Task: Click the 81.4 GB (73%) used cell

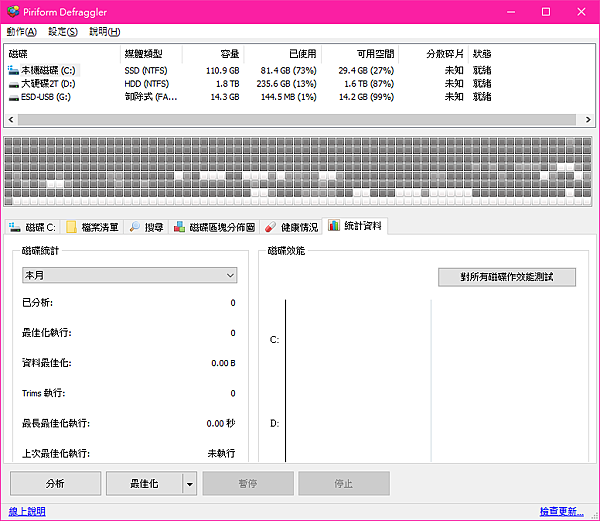Action: tap(289, 71)
